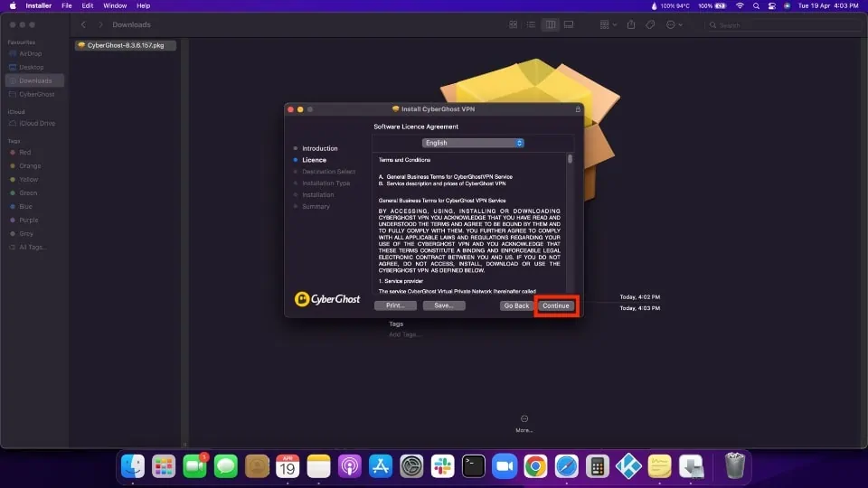Image resolution: width=868 pixels, height=488 pixels.
Task: Open Zoom from the Dock
Action: click(505, 466)
